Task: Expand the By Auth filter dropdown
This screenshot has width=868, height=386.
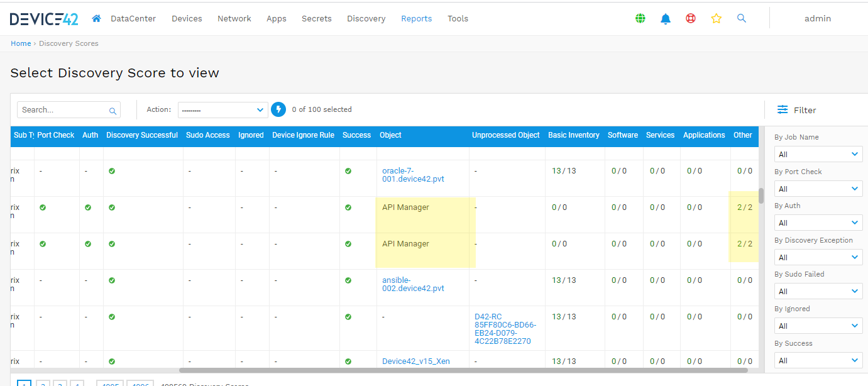Action: point(818,223)
